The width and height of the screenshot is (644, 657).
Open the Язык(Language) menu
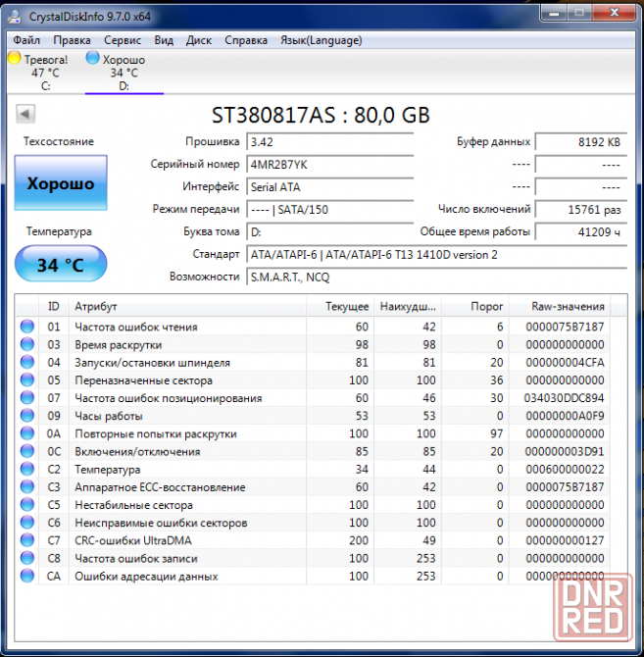pyautogui.click(x=321, y=40)
